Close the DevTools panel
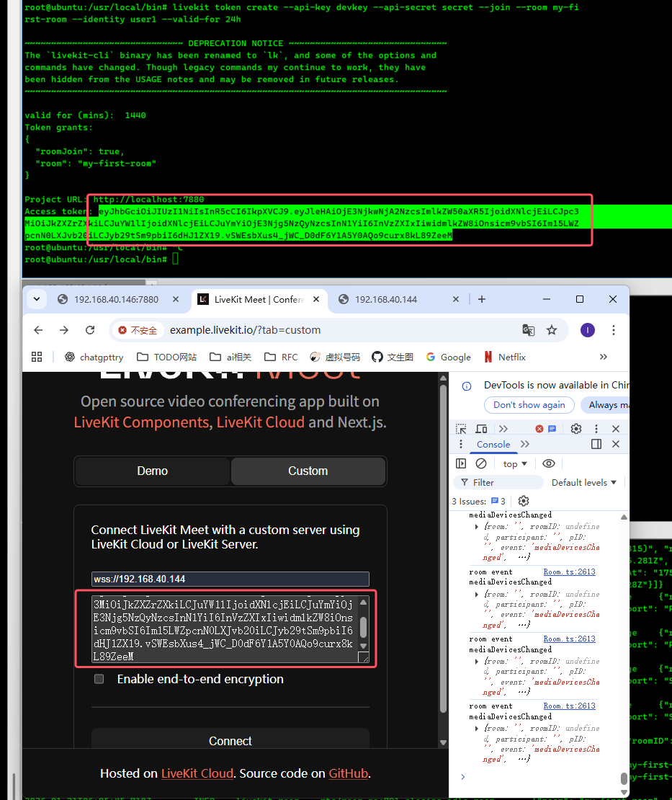Viewport: 672px width, 800px height. coord(616,429)
